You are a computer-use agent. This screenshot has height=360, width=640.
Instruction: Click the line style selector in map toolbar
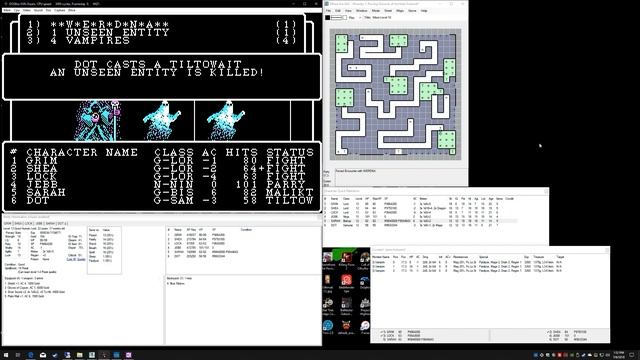coord(336,18)
